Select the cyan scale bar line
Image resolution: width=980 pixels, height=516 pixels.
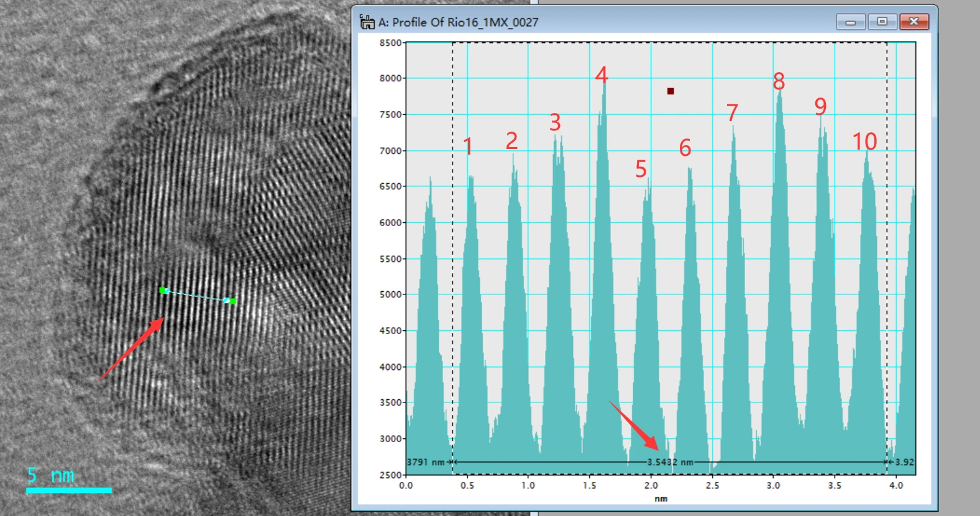click(x=69, y=491)
